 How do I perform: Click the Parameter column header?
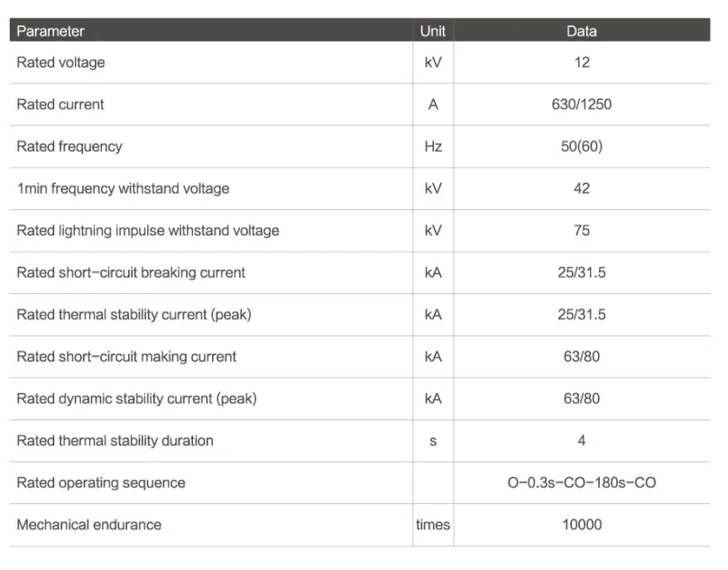coord(51,31)
